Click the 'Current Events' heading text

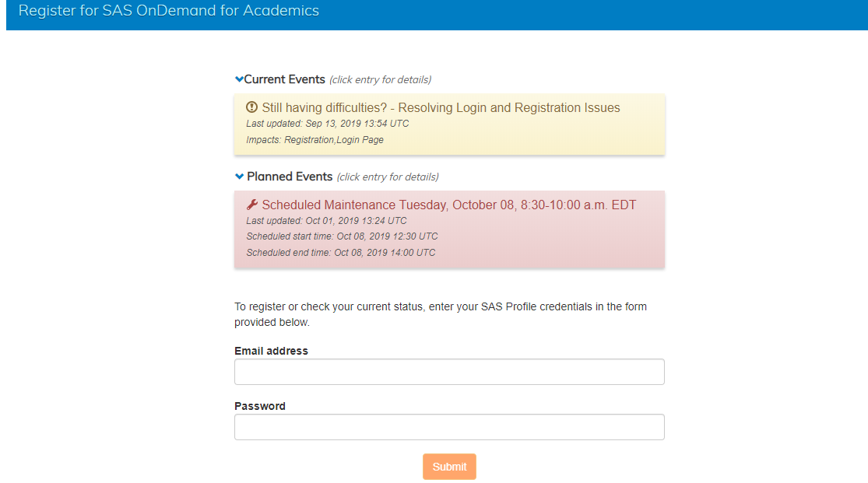[x=285, y=79]
